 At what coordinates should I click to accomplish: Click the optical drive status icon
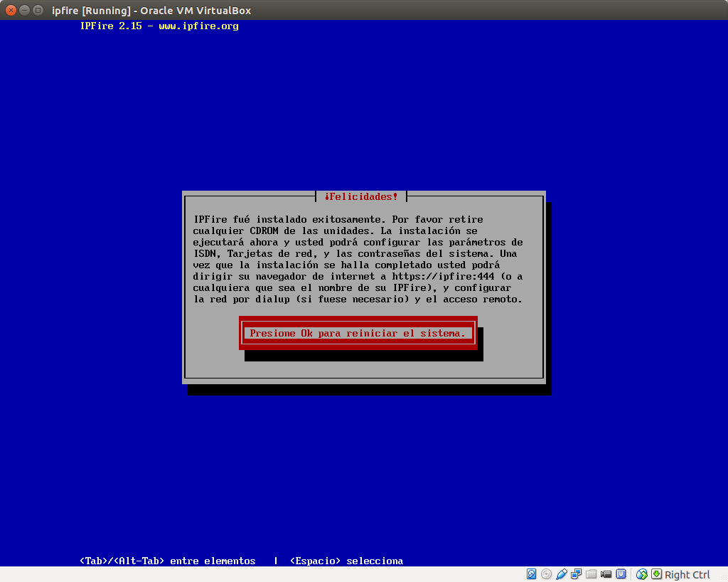pyautogui.click(x=546, y=573)
